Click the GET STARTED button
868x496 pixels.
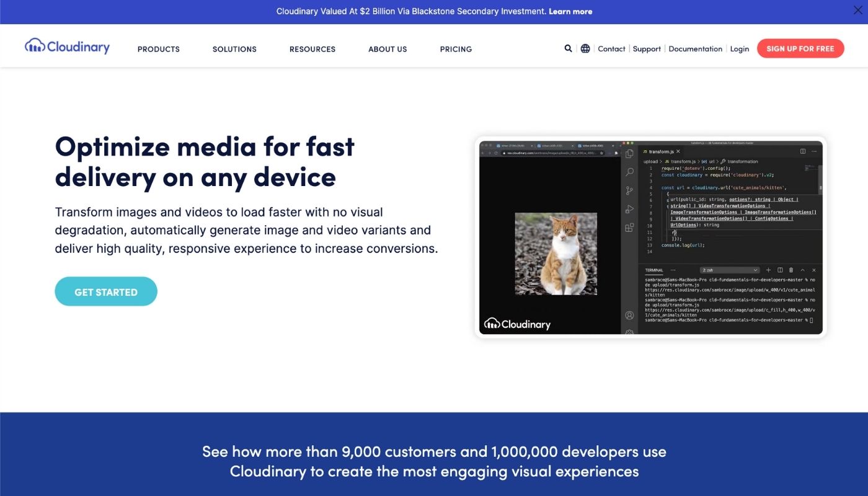106,291
